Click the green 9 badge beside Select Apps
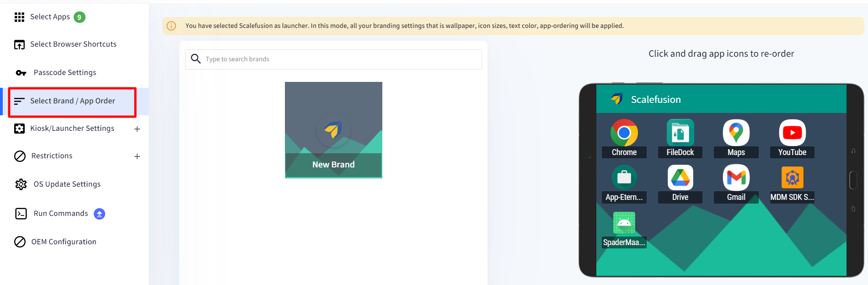868x285 pixels. (x=80, y=17)
